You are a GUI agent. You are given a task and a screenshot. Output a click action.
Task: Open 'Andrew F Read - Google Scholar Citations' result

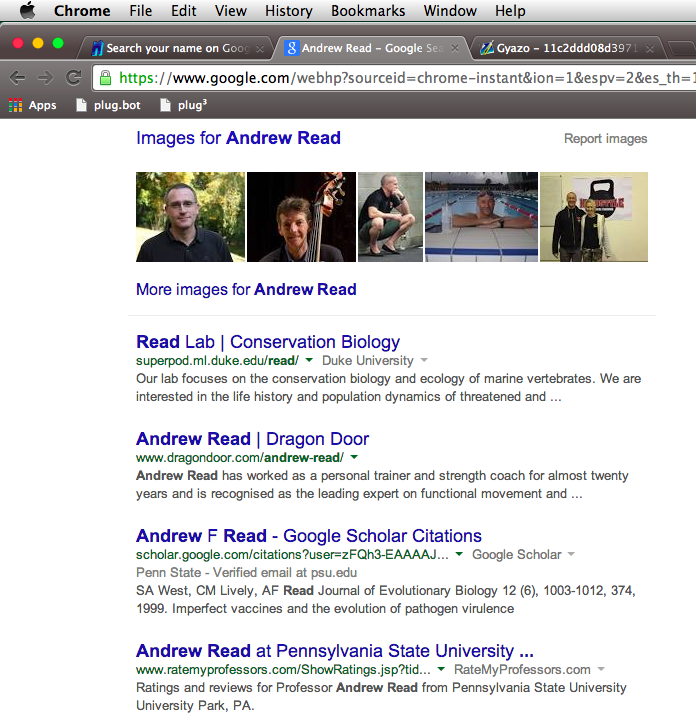[309, 536]
